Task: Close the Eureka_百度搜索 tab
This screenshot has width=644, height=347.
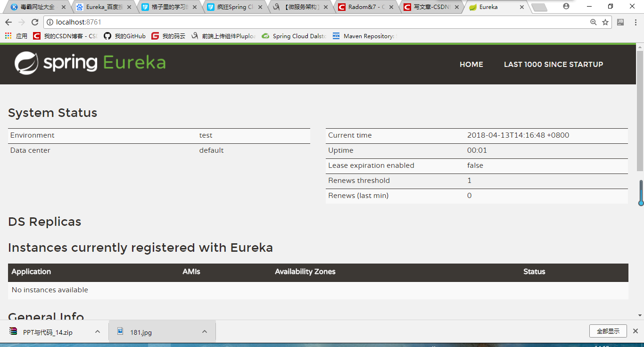Action: (129, 7)
